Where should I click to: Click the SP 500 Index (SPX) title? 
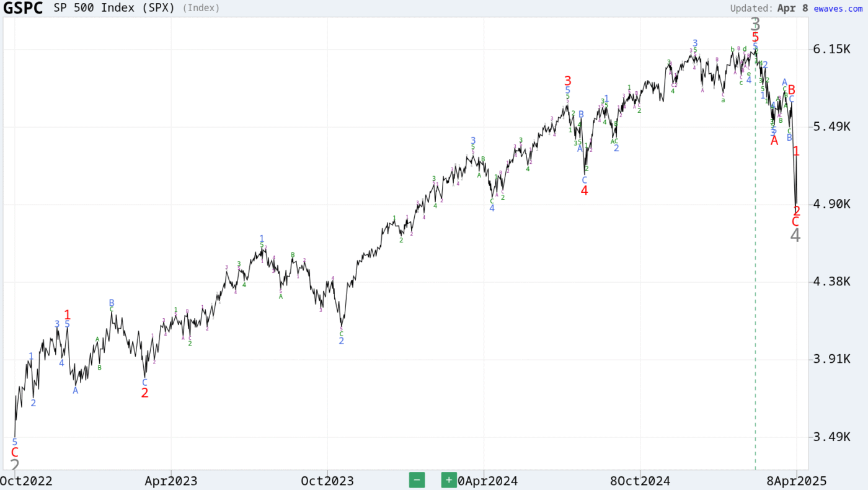point(118,8)
